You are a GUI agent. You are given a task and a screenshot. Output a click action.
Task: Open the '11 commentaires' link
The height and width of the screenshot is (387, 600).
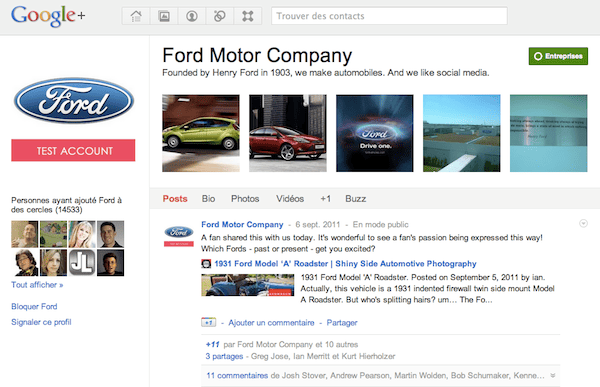[x=237, y=376]
